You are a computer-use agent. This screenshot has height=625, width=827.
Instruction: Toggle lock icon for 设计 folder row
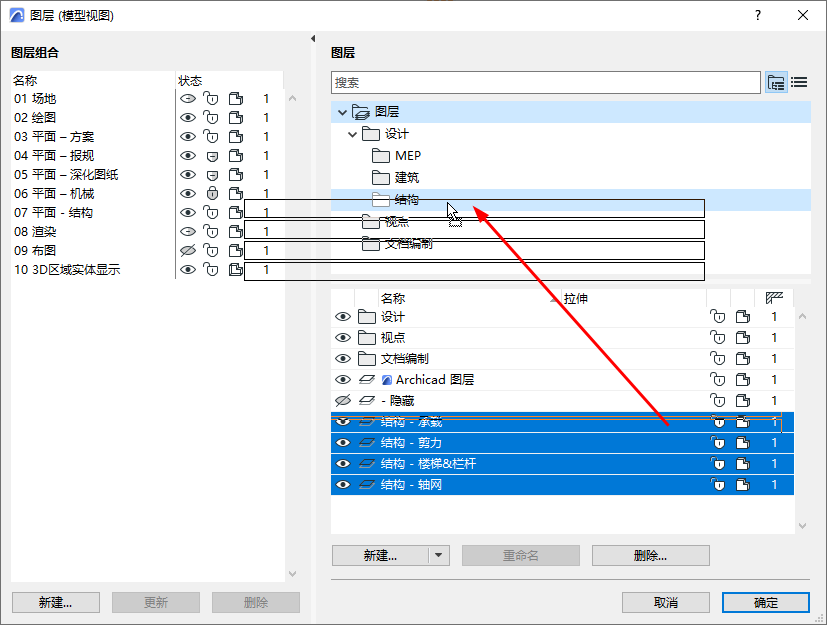717,316
